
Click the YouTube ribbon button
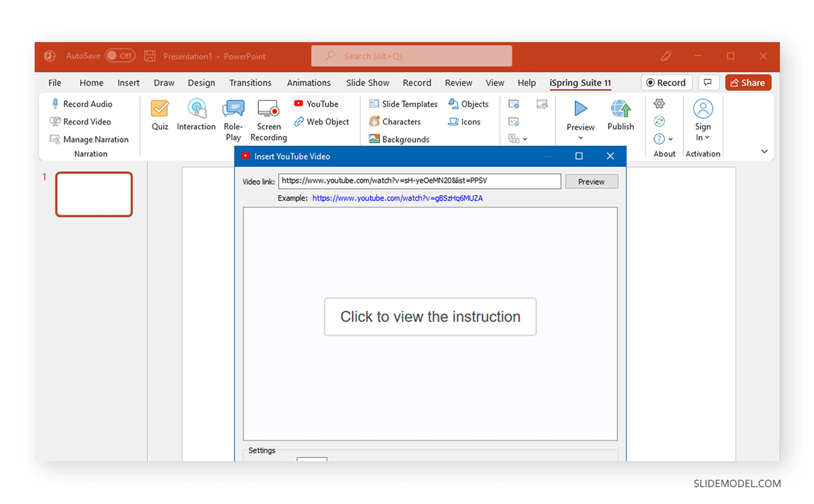tap(317, 104)
